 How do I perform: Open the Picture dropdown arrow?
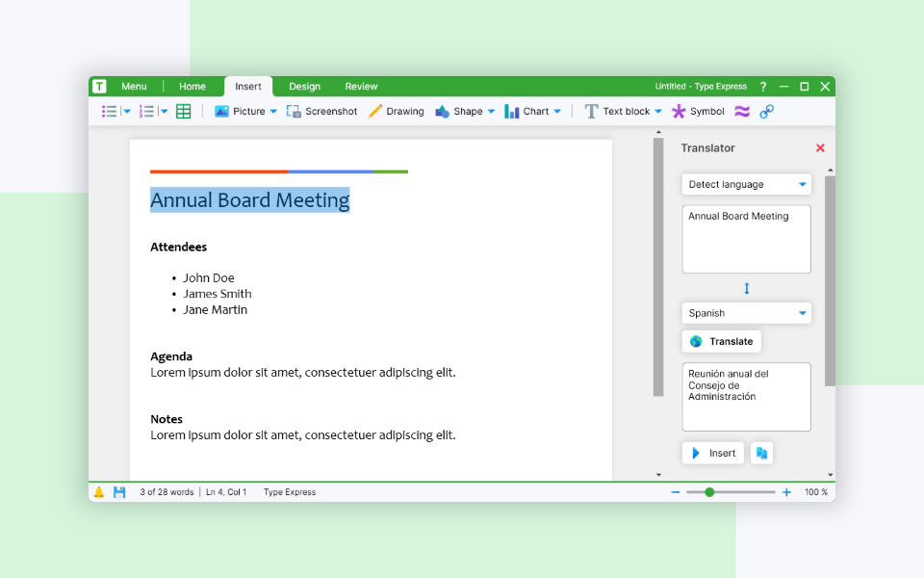pos(273,111)
